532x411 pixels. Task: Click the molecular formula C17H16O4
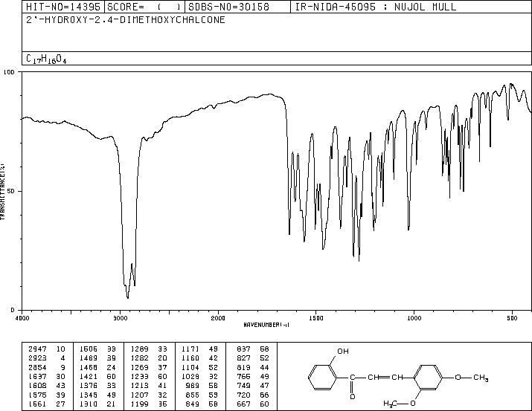(46, 59)
